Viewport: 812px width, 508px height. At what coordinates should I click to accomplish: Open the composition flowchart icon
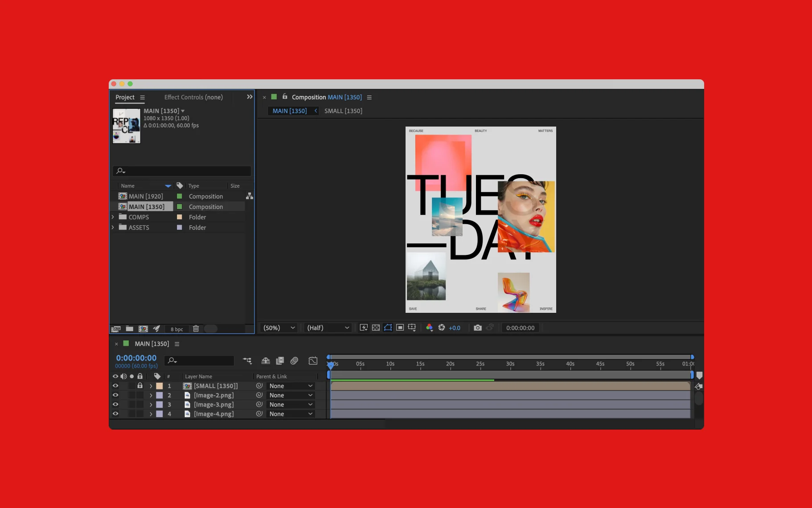click(250, 196)
